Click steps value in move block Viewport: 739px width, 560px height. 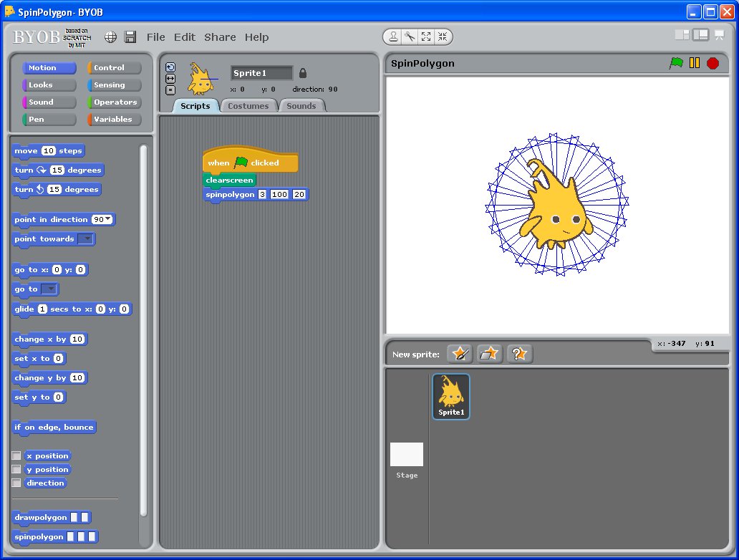point(49,151)
